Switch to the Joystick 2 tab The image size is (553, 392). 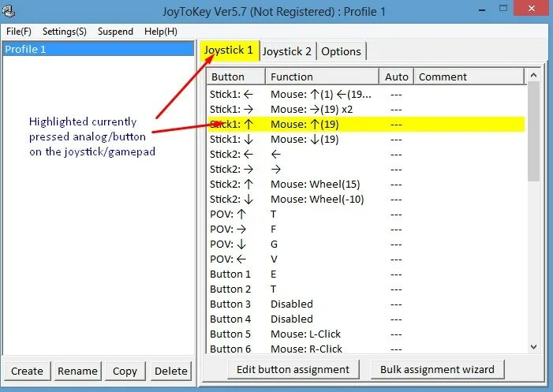click(287, 52)
